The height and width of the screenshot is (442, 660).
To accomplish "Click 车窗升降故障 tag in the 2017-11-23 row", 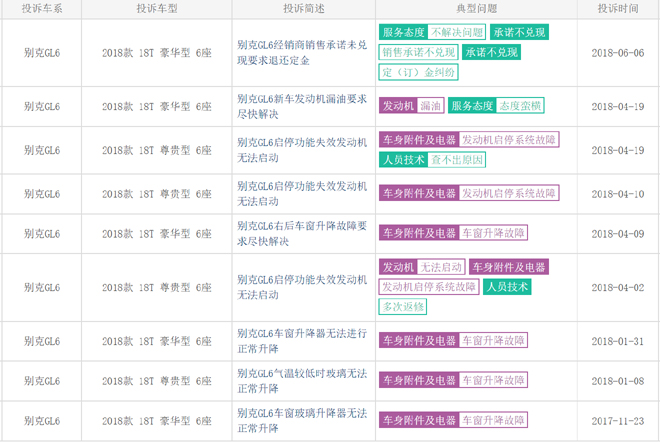I will [x=493, y=420].
